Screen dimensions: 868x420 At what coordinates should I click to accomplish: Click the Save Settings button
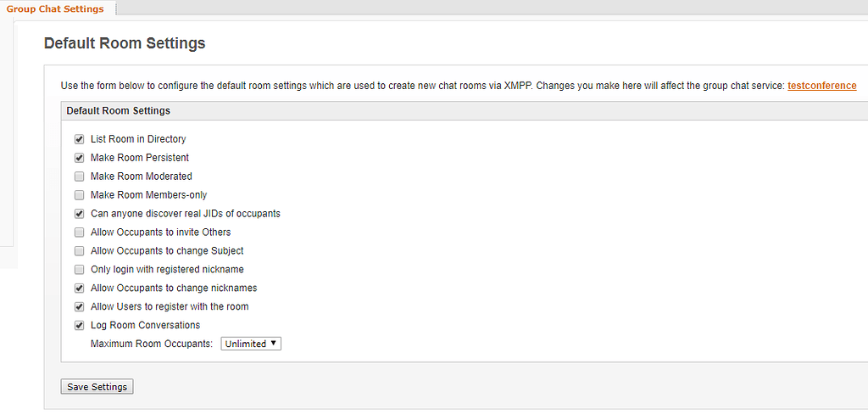[97, 387]
